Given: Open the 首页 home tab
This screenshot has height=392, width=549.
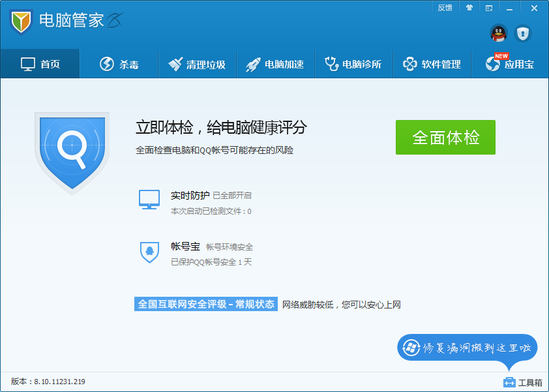Looking at the screenshot, I should tap(40, 64).
